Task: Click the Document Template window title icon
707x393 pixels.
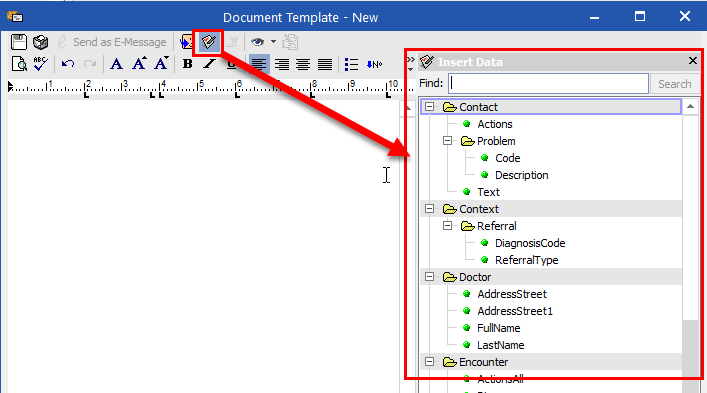Action: point(15,17)
